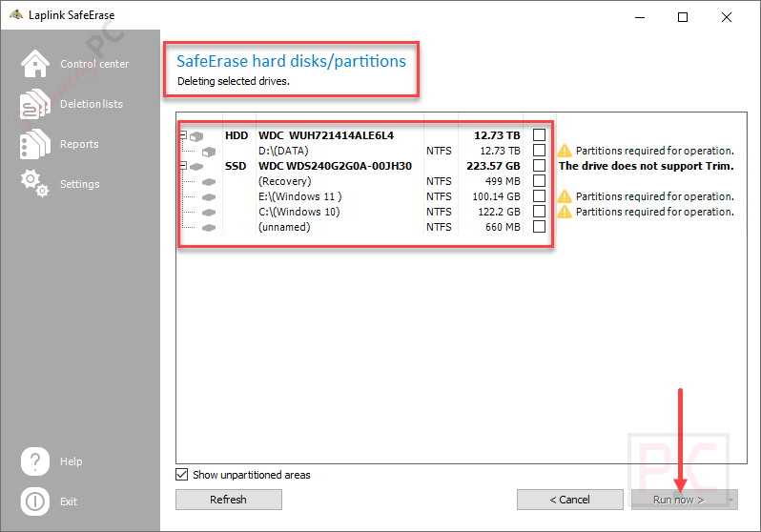
Task: Click the (Recovery) partition label
Action: [x=285, y=181]
